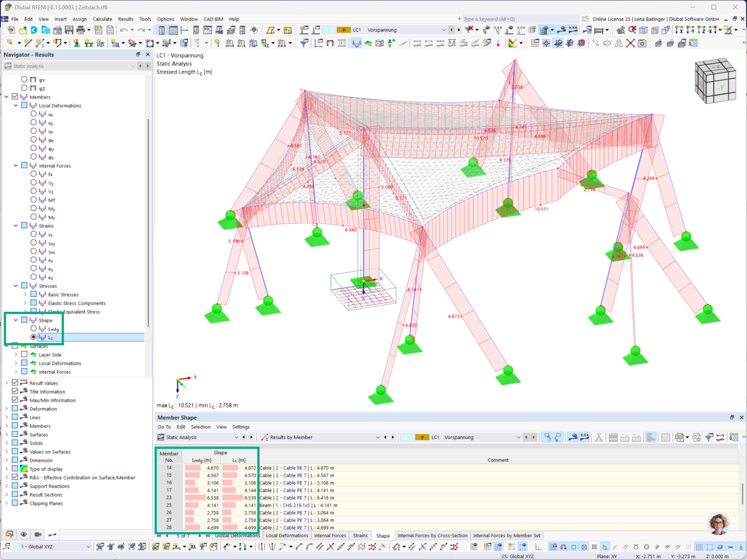Open the CAD-BIM menu
The height and width of the screenshot is (560, 747).
coord(213,19)
